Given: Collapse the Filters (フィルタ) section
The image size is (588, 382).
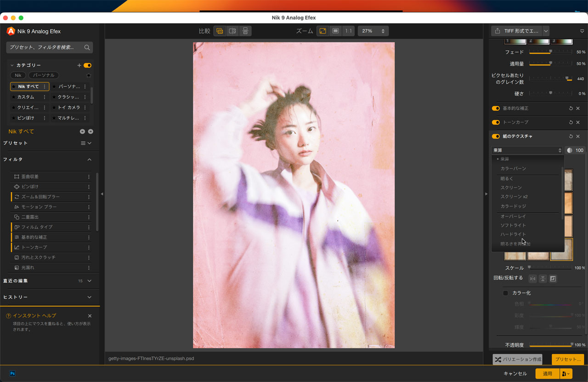Looking at the screenshot, I should click(90, 160).
